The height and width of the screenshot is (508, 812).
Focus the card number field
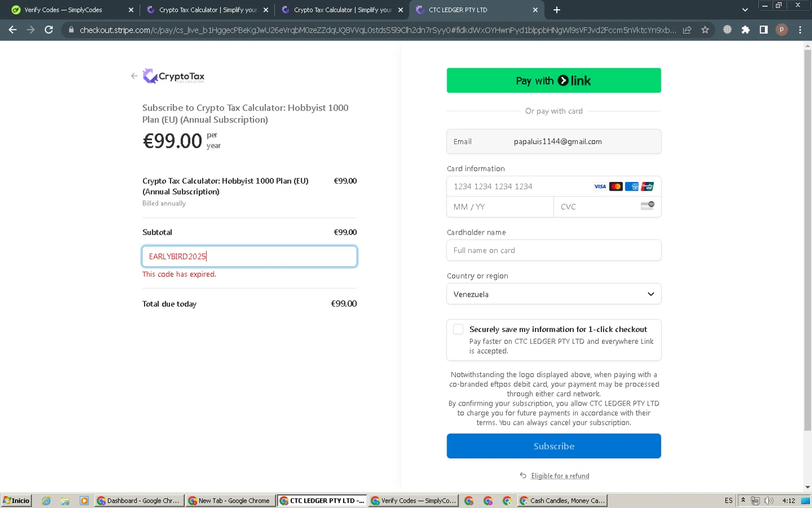554,186
